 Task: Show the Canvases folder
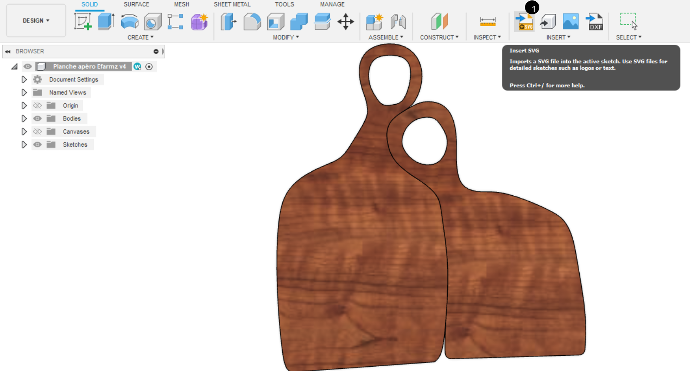tap(37, 132)
